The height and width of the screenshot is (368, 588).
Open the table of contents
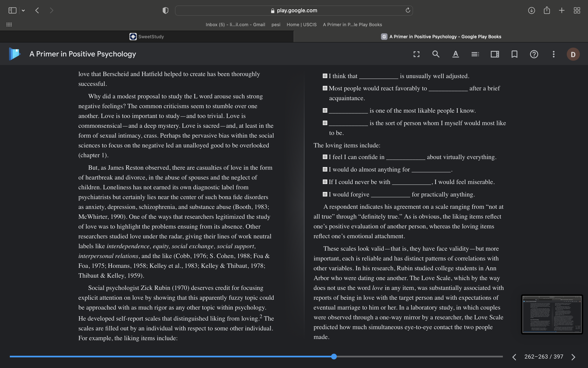pos(475,54)
